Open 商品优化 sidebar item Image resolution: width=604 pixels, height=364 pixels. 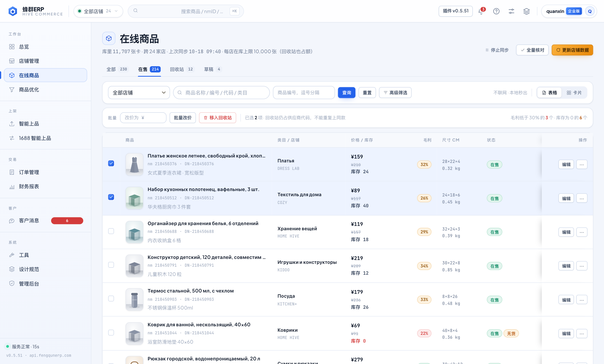pyautogui.click(x=45, y=90)
